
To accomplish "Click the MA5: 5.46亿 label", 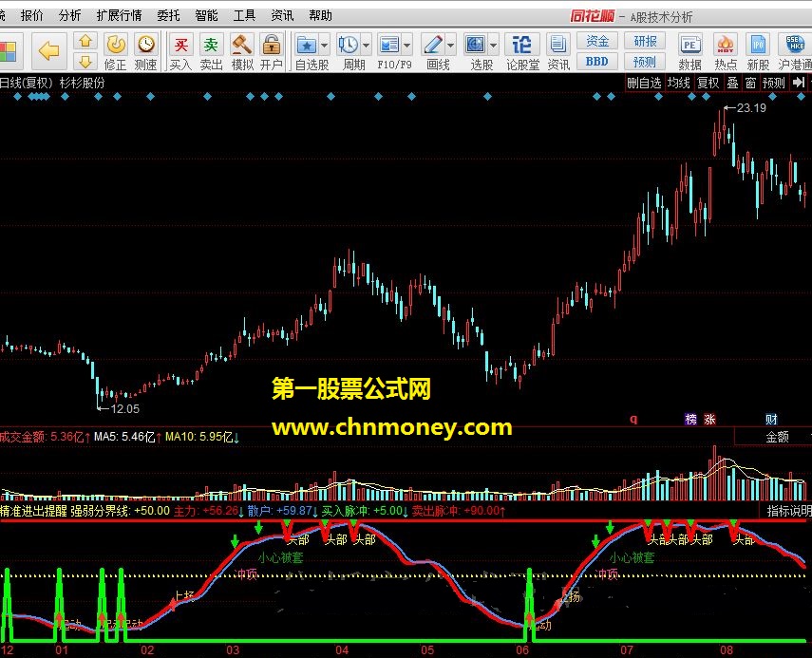I will point(127,437).
